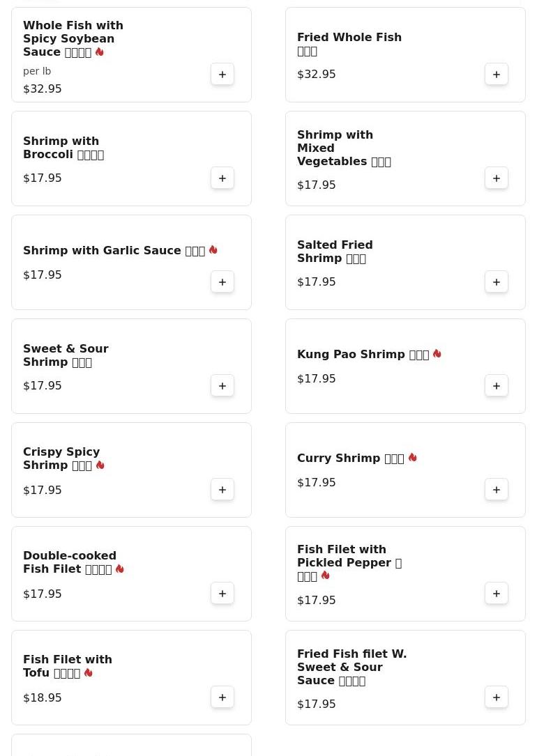Add Shrimp with Broccoli to order

[x=222, y=178]
